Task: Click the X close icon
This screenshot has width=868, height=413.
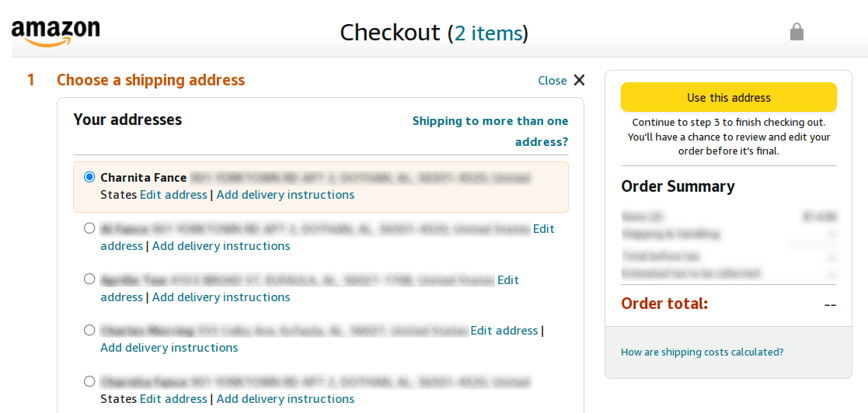Action: pos(579,80)
